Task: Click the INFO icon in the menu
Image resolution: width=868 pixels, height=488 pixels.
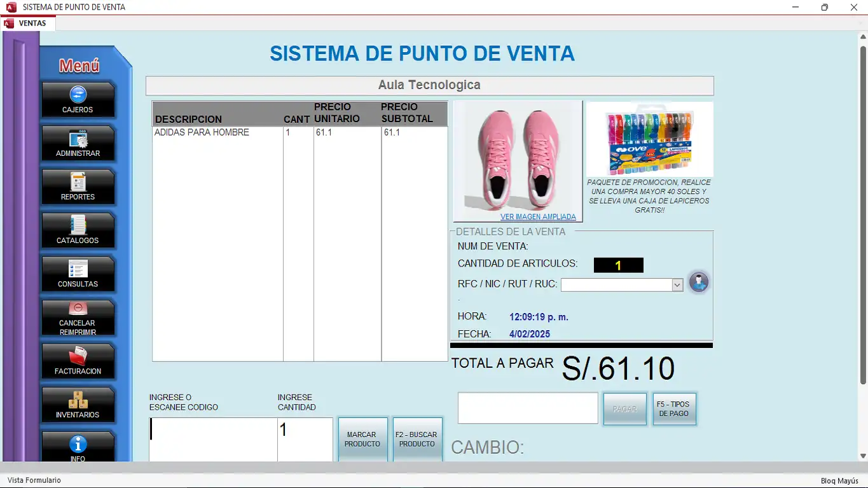Action: [78, 445]
